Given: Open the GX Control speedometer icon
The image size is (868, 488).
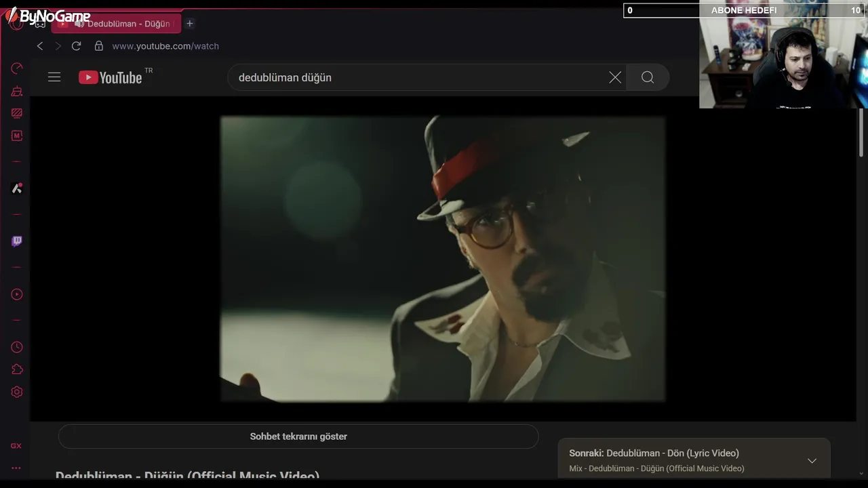Looking at the screenshot, I should tap(17, 68).
